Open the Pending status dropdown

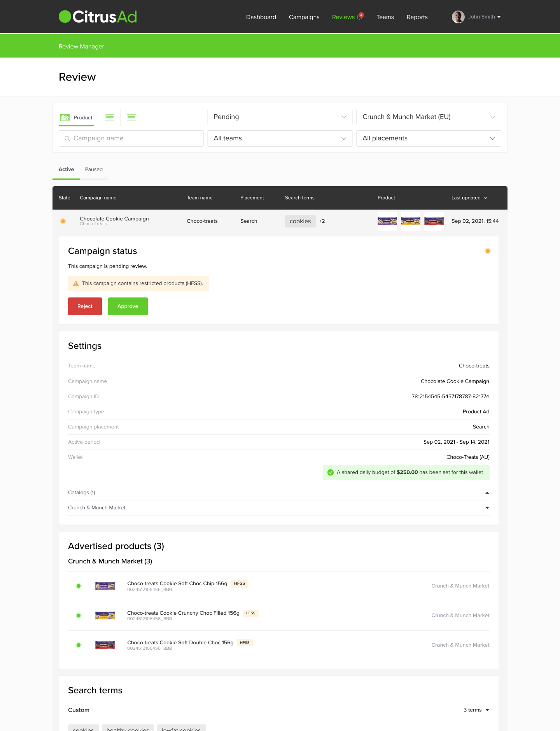280,117
